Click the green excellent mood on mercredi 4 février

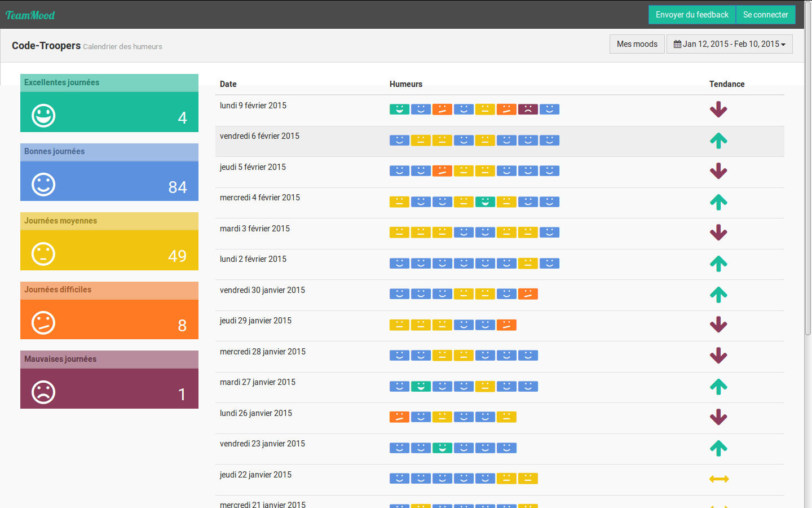click(485, 202)
